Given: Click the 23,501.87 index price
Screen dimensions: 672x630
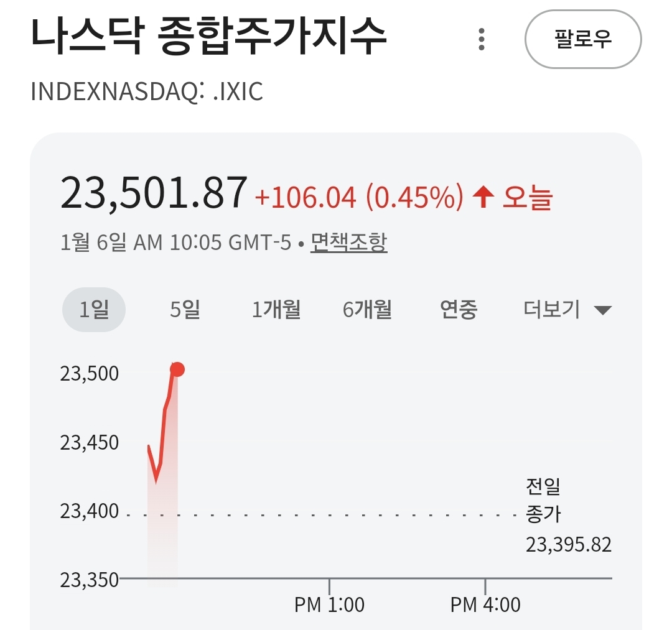Looking at the screenshot, I should point(154,193).
